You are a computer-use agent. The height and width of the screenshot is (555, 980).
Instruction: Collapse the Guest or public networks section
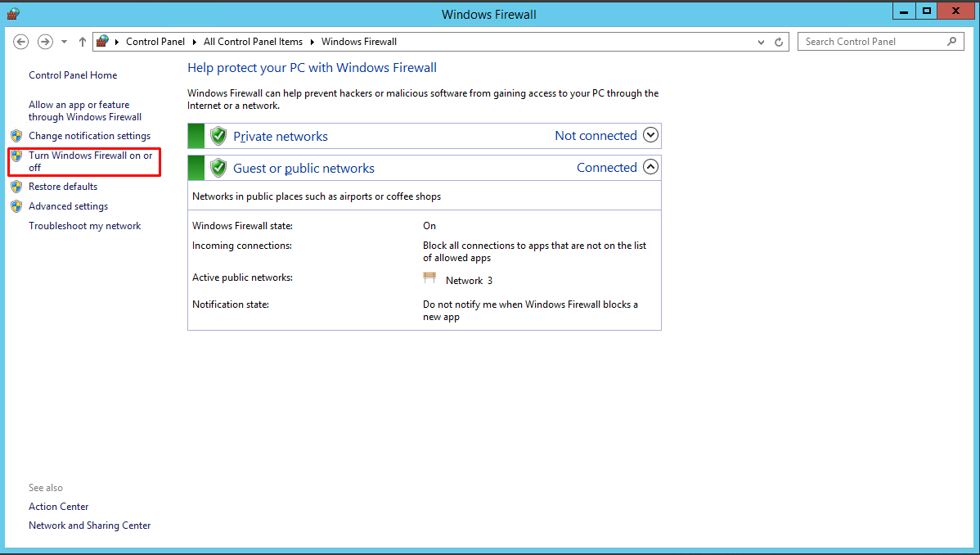[x=650, y=167]
